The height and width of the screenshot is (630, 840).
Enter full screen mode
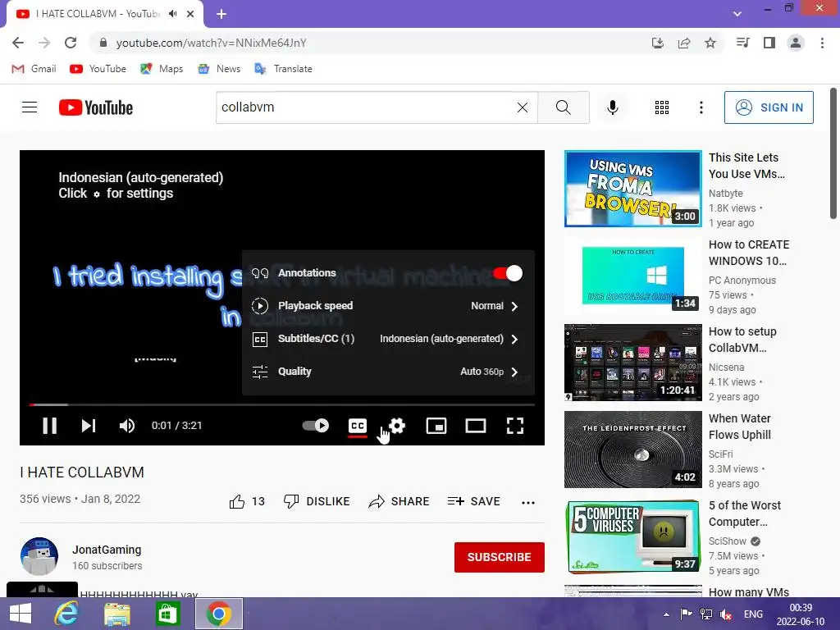(x=515, y=426)
